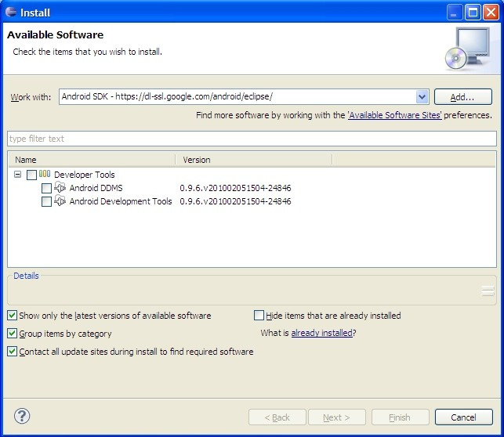Collapse the Developer Tools tree node
This screenshot has height=437, width=504.
(18, 175)
